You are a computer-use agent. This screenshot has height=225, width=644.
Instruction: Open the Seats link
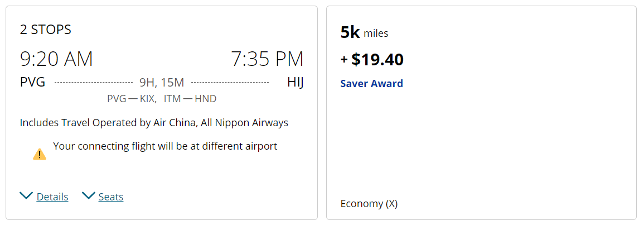click(111, 197)
